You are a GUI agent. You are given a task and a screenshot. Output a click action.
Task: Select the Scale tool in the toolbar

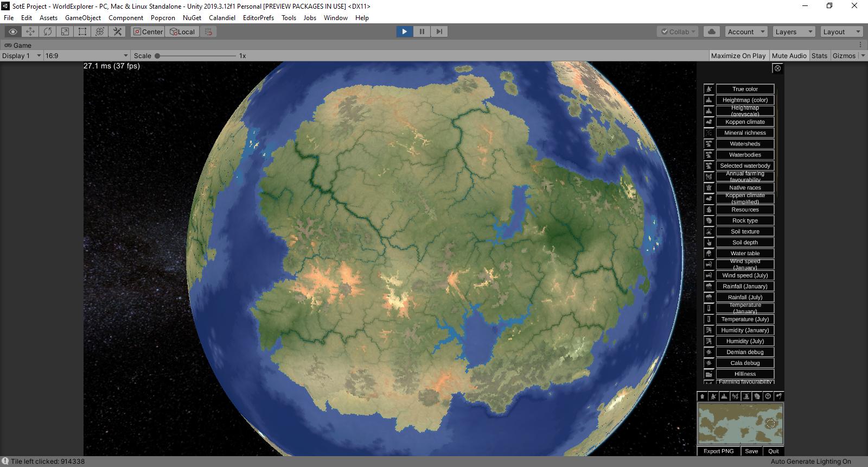pos(65,31)
